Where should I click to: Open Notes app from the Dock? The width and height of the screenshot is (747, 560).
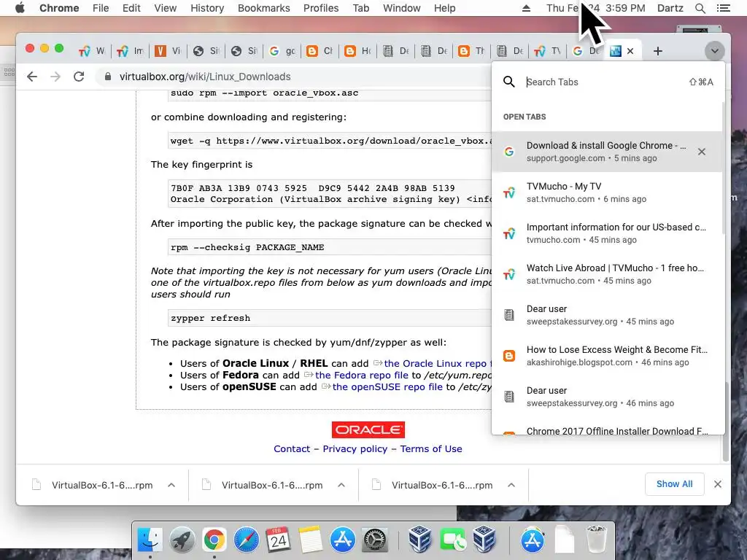point(311,540)
